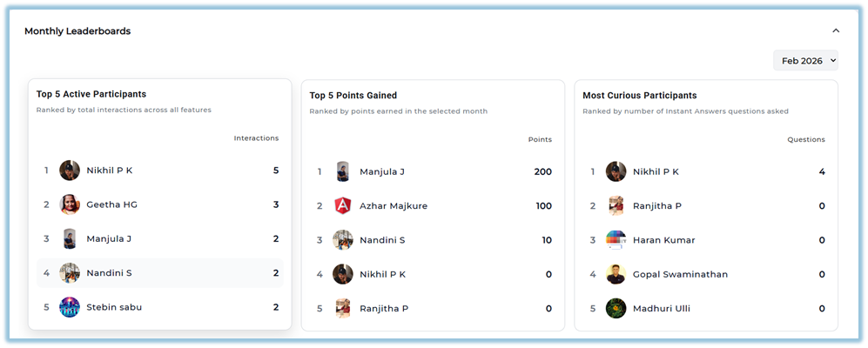The image size is (868, 348).
Task: Click Nikhil P K name in Most Curious
Action: tap(656, 171)
